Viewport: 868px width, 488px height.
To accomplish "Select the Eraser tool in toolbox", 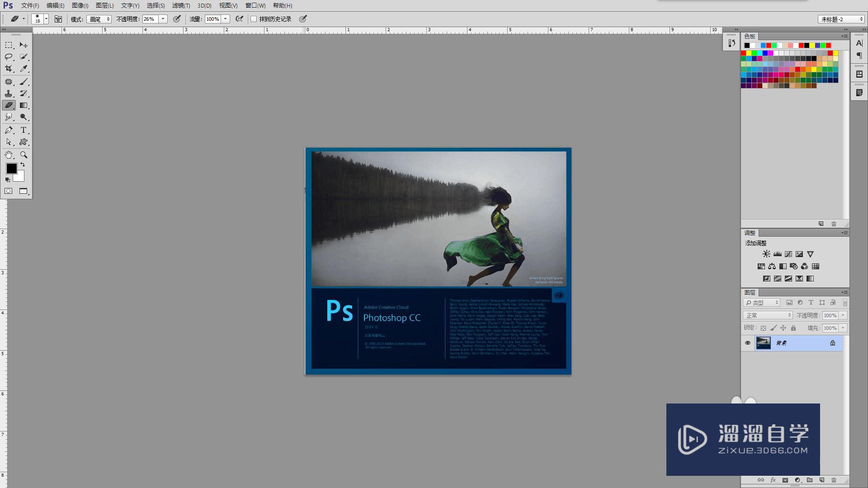I will (x=9, y=105).
